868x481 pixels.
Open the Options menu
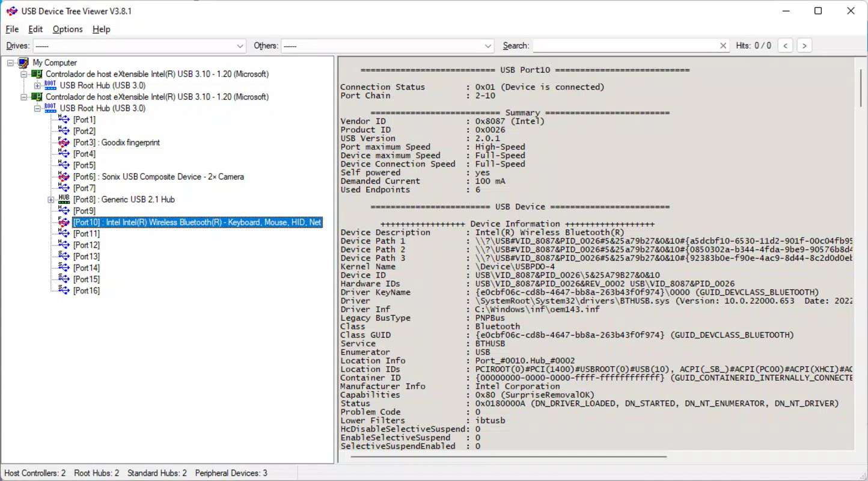click(x=67, y=29)
